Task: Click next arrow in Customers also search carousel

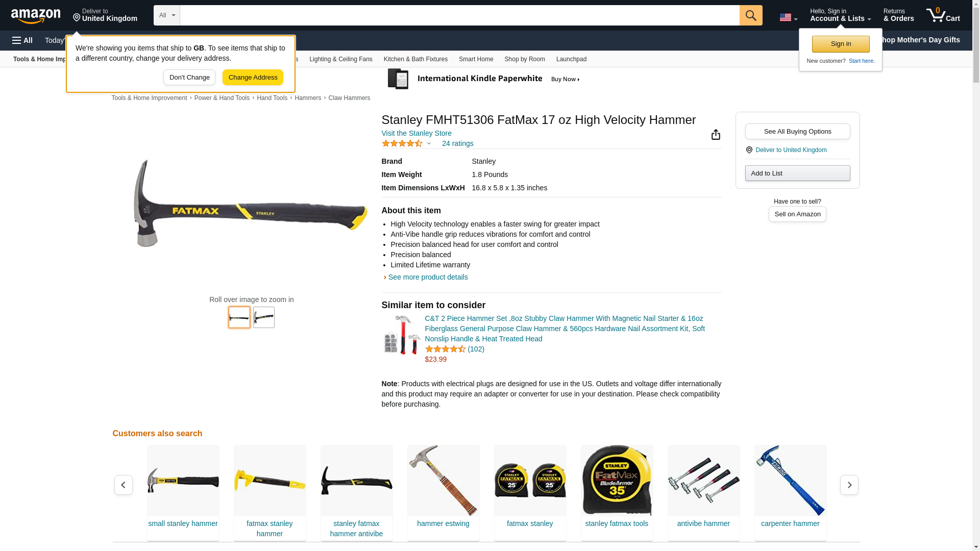Action: click(x=849, y=485)
